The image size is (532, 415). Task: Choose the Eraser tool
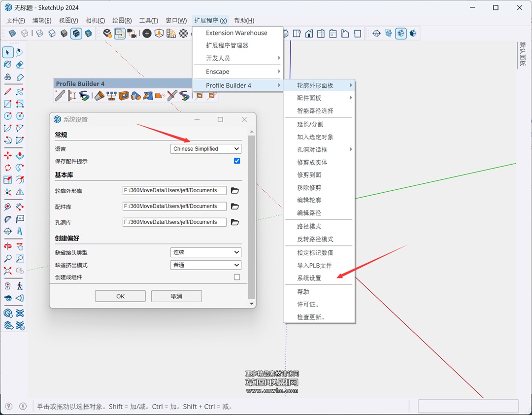tap(20, 65)
